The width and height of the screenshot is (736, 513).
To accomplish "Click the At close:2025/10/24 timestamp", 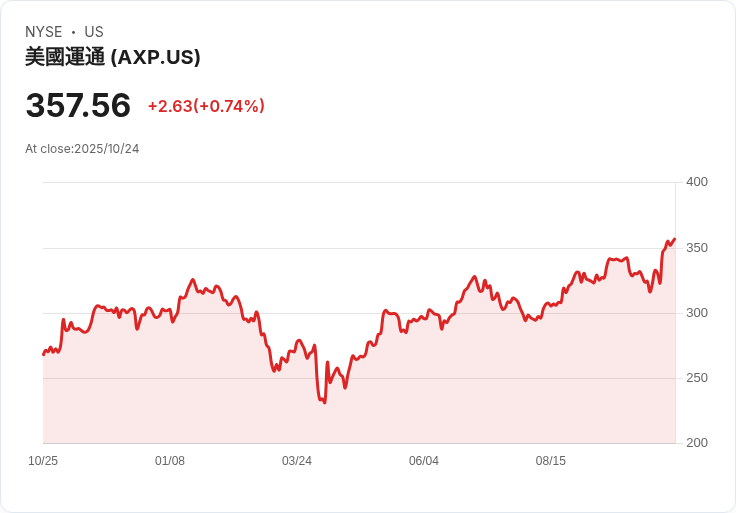I will point(82,149).
